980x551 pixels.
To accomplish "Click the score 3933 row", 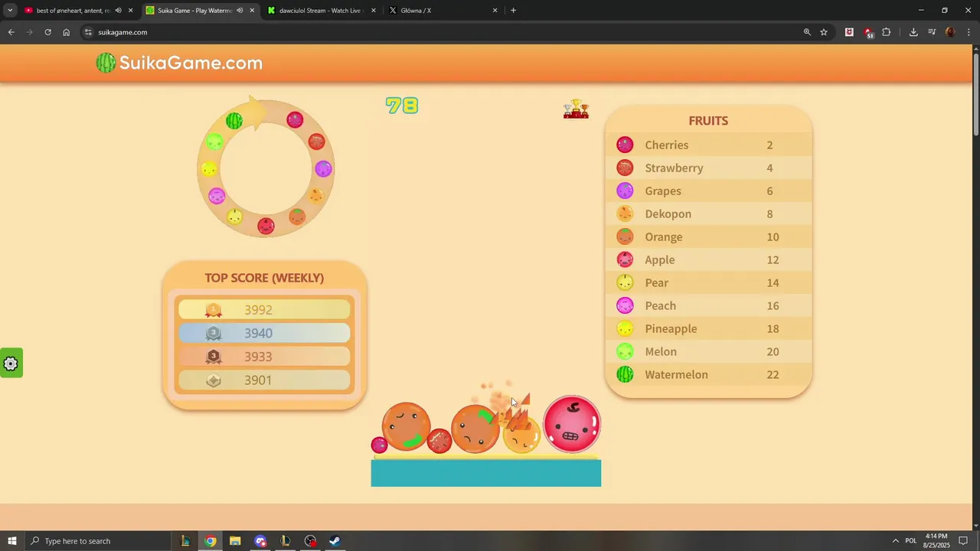I will pos(264,357).
